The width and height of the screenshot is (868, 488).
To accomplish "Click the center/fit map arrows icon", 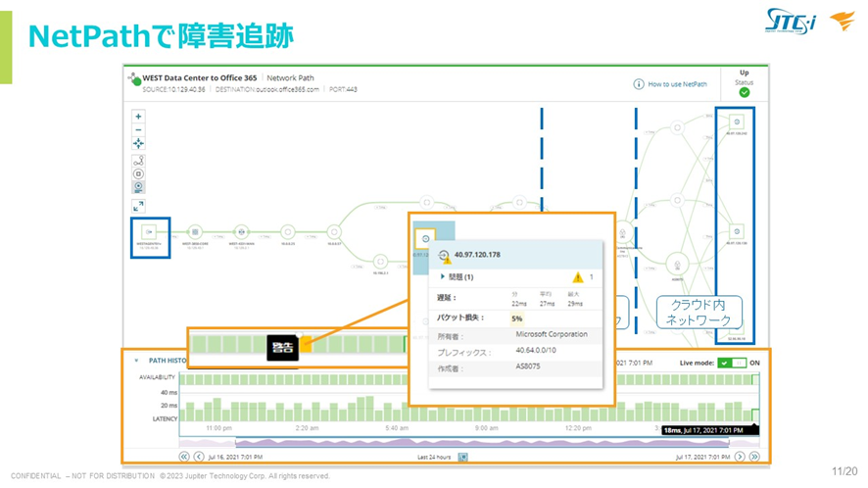I will pos(138,144).
